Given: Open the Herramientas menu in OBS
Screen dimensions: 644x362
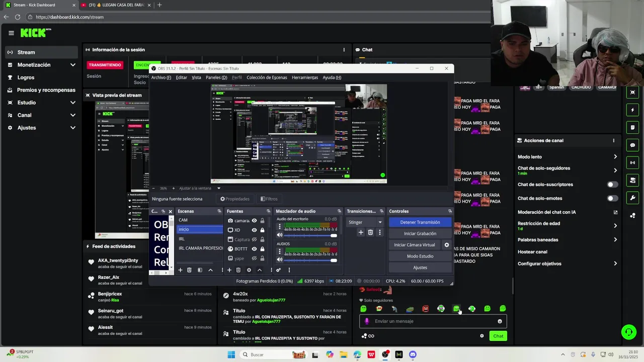Looking at the screenshot, I should [305, 77].
